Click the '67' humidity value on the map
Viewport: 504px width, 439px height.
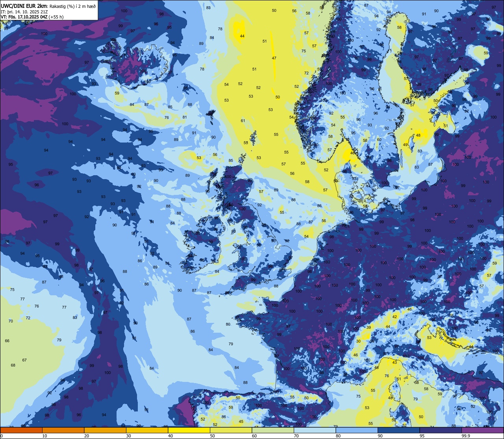click(x=24, y=360)
